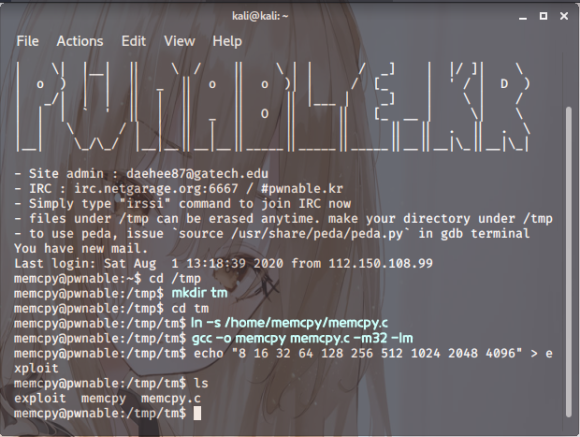Click the 'Last login' line text

223,263
